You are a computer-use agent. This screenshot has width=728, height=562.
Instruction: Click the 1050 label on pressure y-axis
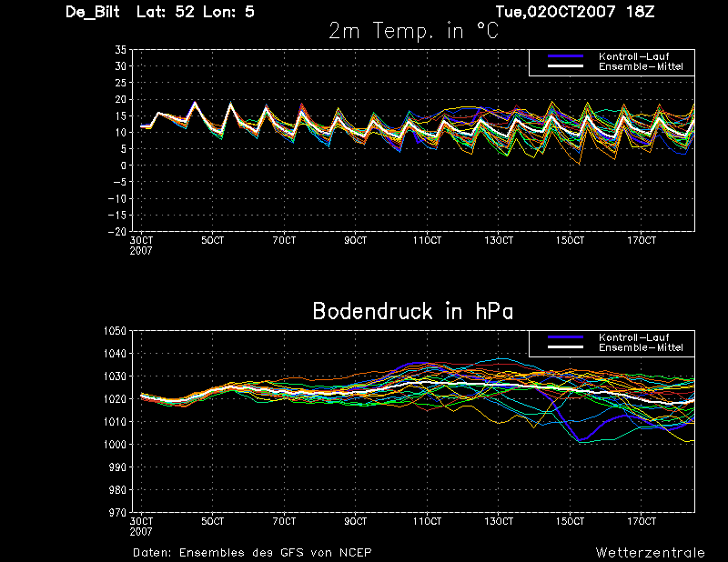point(115,331)
